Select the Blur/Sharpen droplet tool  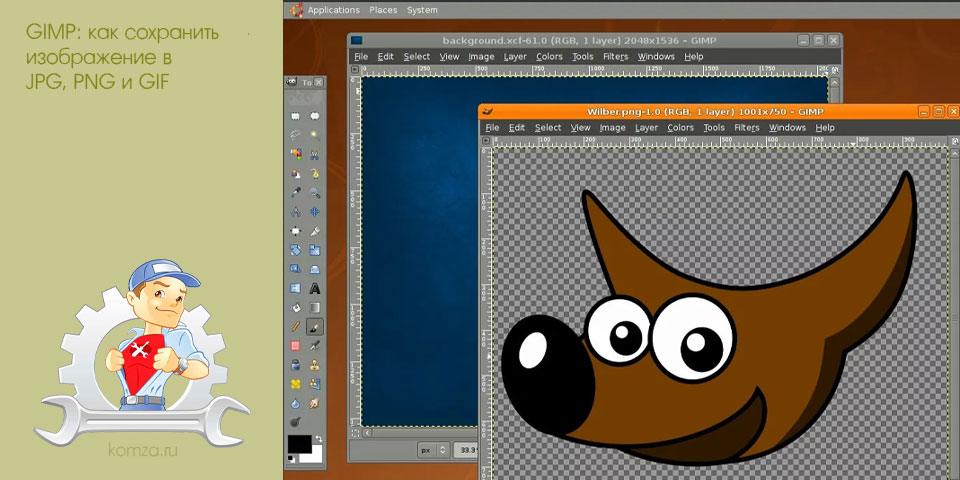(295, 403)
